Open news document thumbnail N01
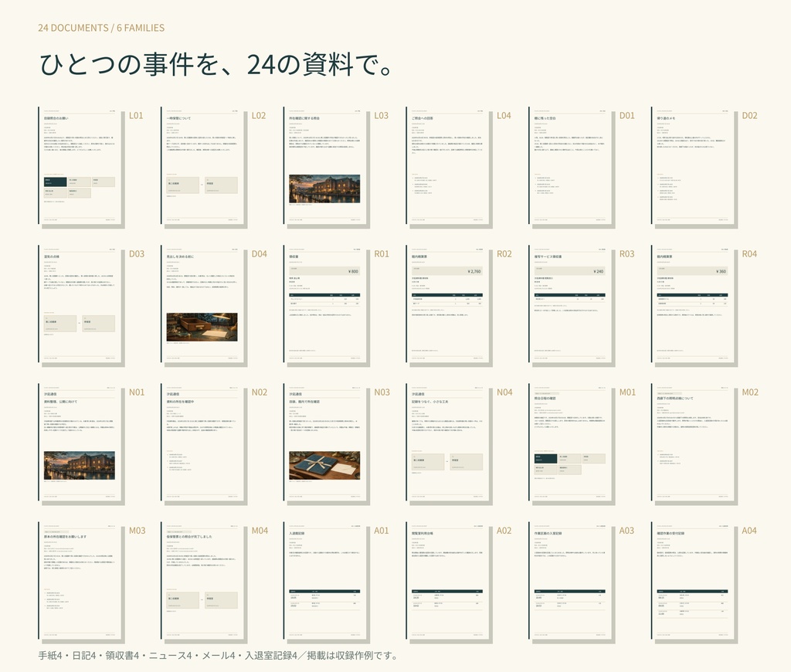Viewport: 791px width, 672px height. [x=80, y=442]
